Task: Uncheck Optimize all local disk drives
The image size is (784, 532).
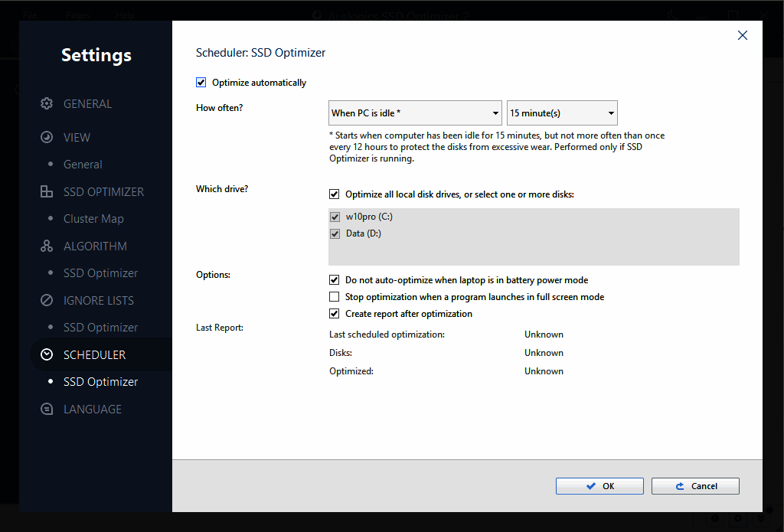Action: pos(335,194)
